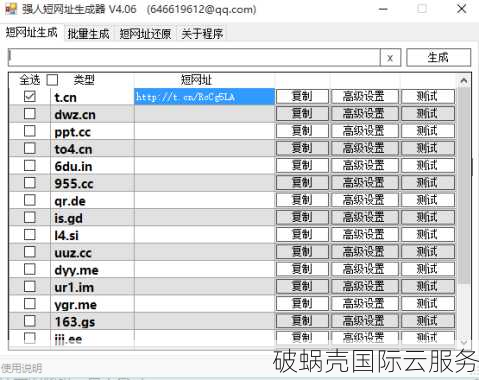Select the generated t.cn short URL cell

pyautogui.click(x=204, y=97)
